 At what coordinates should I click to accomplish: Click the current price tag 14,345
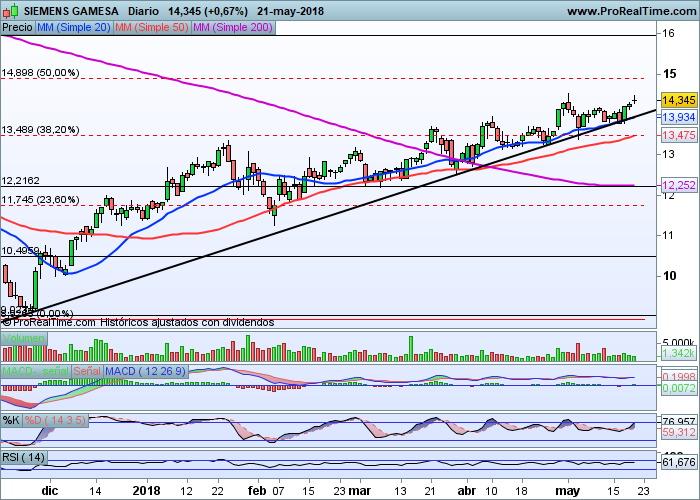tap(678, 100)
